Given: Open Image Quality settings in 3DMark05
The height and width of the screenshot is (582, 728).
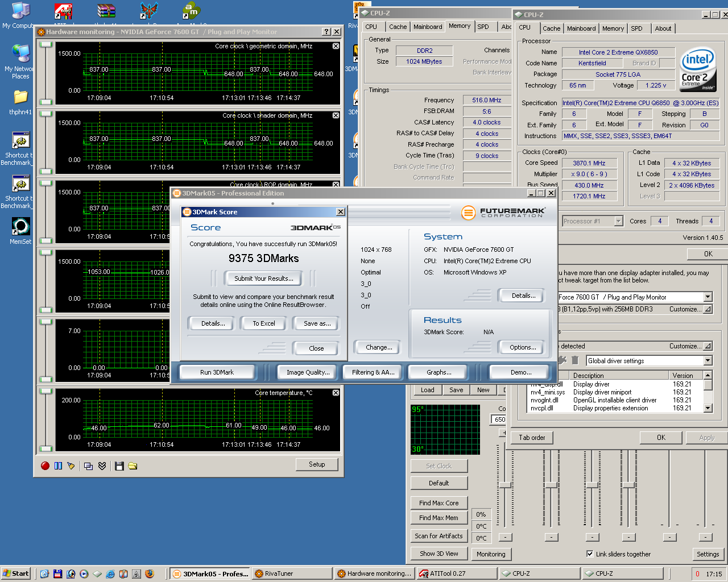Looking at the screenshot, I should tap(308, 372).
